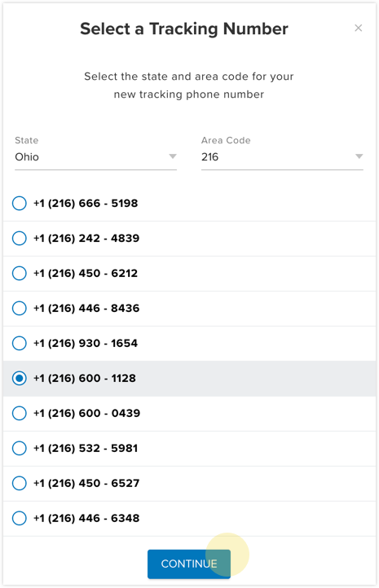Image resolution: width=379 pixels, height=588 pixels.
Task: Click the selected 600 - 1128 radio button
Action: (x=19, y=379)
